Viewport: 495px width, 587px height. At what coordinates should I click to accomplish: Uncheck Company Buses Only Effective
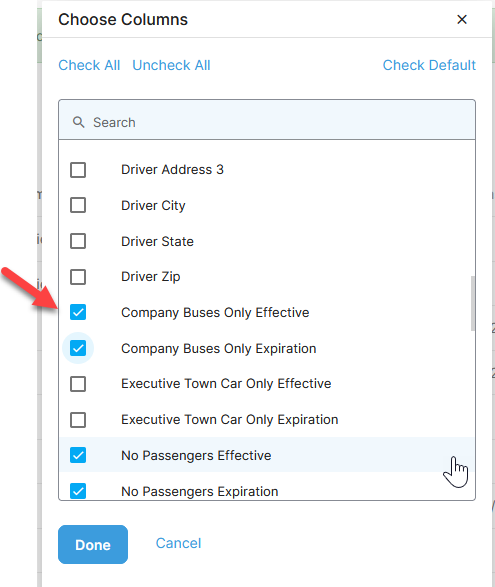78,312
